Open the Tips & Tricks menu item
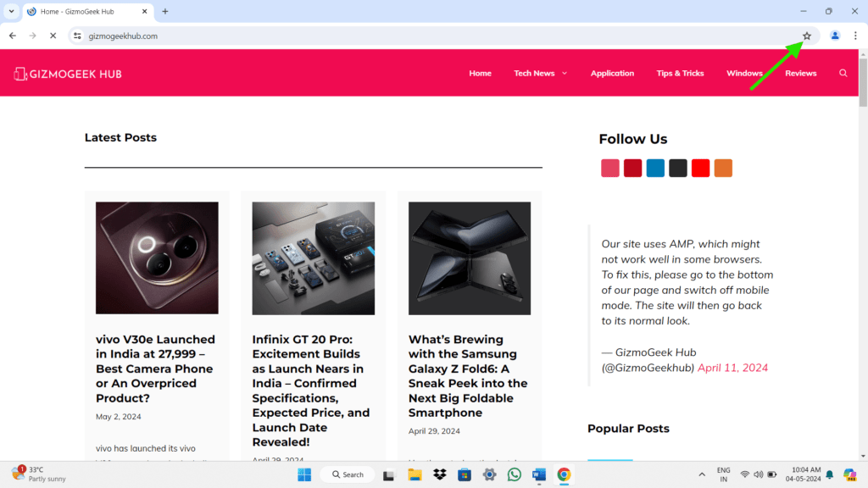The image size is (868, 488). 680,73
